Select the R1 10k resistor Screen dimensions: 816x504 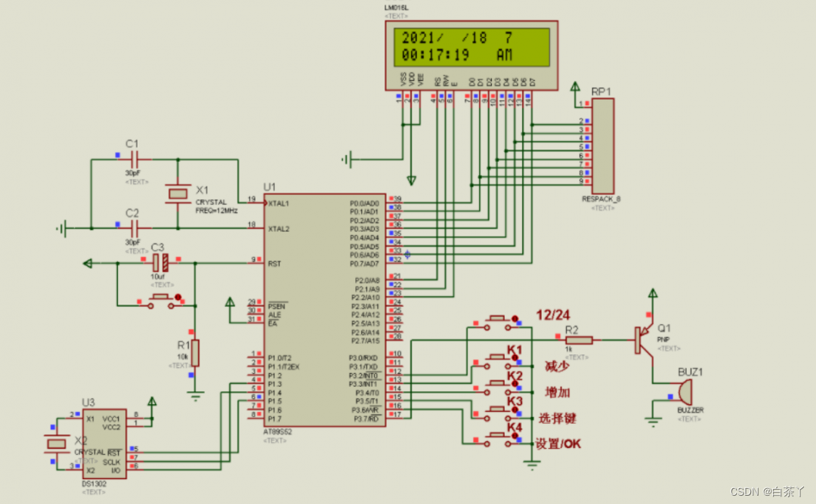point(195,352)
